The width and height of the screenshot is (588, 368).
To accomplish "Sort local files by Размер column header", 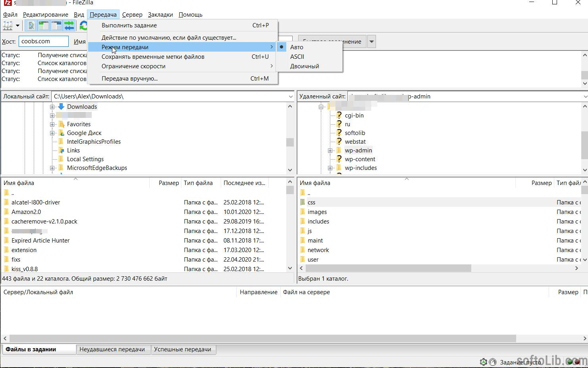I will 165,183.
